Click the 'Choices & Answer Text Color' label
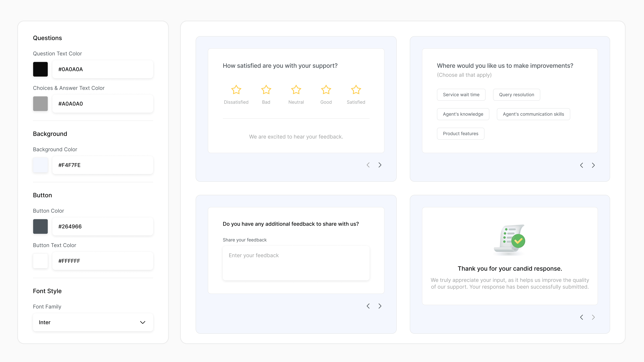This screenshot has height=362, width=644. (69, 88)
